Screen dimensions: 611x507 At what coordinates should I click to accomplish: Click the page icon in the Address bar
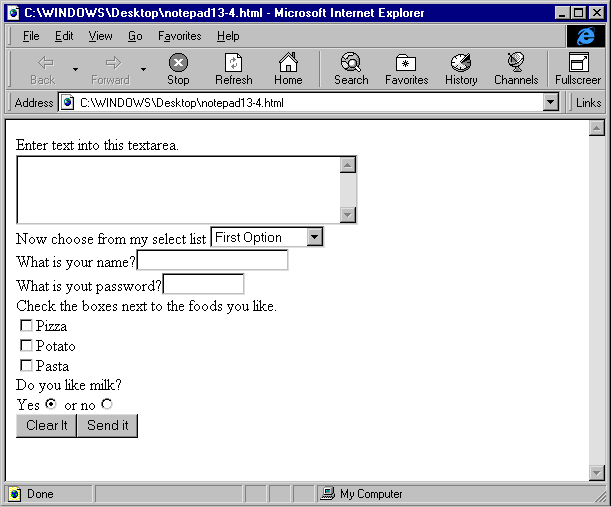tap(67, 102)
